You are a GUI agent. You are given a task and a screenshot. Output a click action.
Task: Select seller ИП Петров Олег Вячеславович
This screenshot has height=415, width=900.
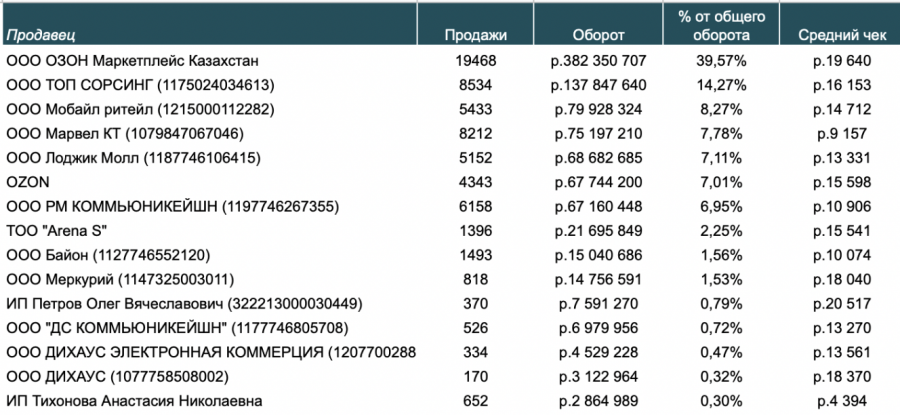point(184,303)
